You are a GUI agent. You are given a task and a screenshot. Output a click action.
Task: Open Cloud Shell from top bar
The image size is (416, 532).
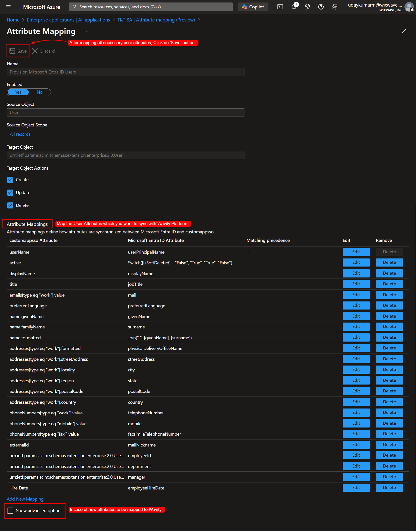pyautogui.click(x=280, y=7)
